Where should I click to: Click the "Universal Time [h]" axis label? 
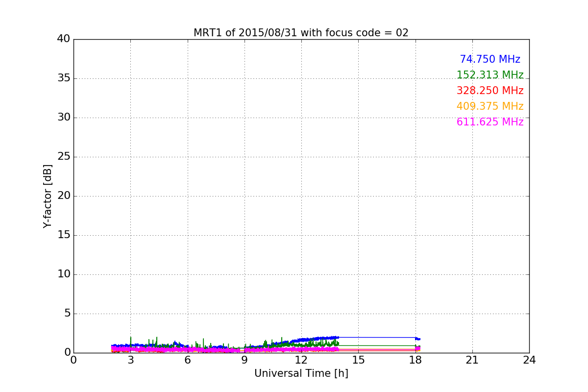(x=301, y=373)
